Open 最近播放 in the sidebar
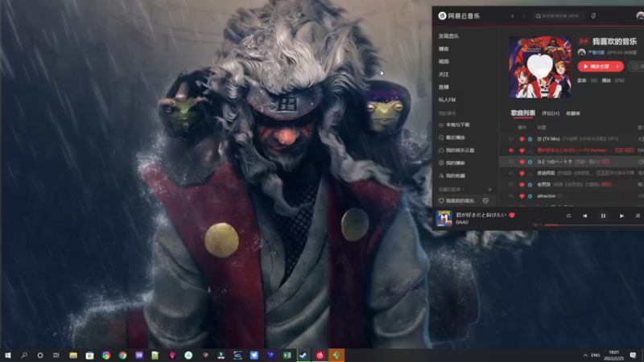The width and height of the screenshot is (644, 362). [452, 138]
